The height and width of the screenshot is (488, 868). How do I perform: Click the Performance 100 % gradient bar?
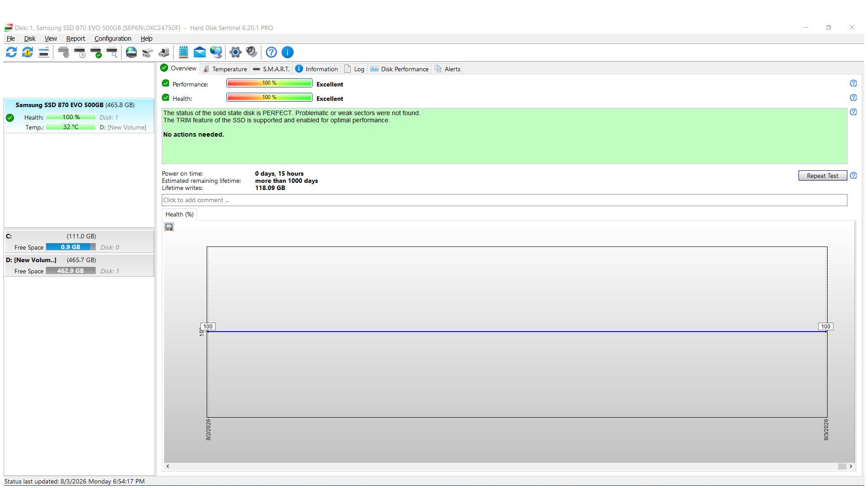tap(269, 83)
